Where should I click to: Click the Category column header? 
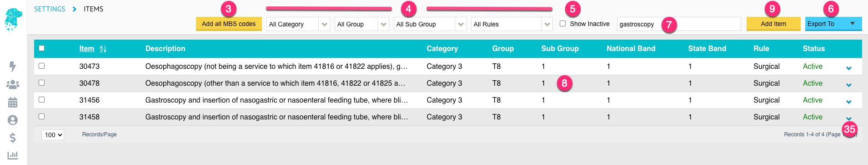pos(442,48)
